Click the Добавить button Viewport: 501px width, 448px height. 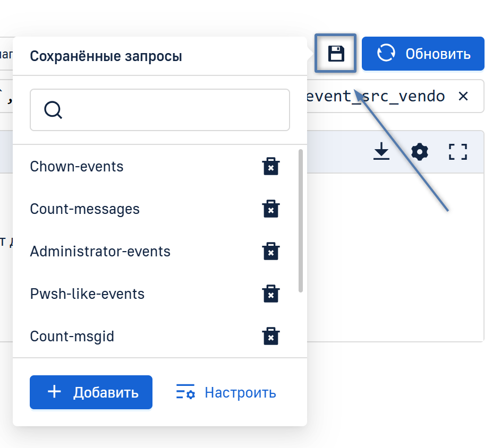click(91, 392)
